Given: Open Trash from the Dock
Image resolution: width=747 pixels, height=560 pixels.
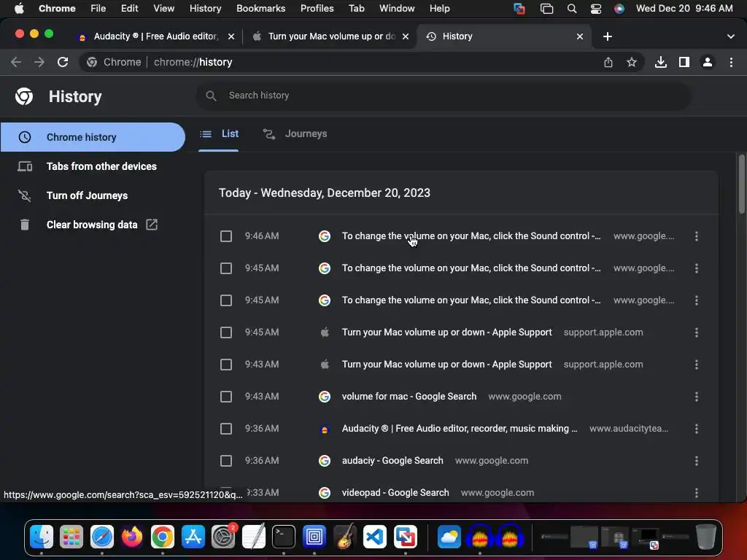Looking at the screenshot, I should coord(706,537).
